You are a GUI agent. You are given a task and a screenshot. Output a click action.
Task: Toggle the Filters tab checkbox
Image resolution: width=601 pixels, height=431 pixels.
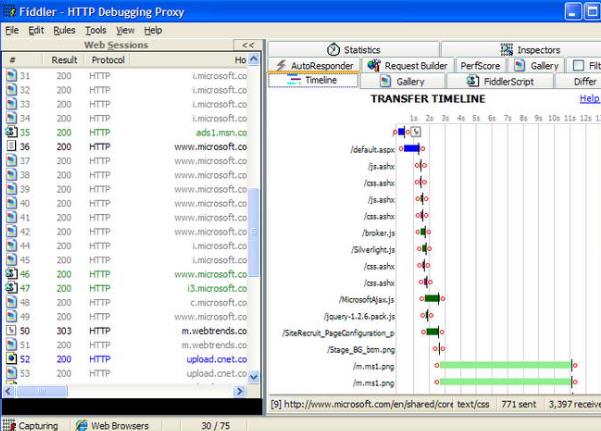[578, 66]
